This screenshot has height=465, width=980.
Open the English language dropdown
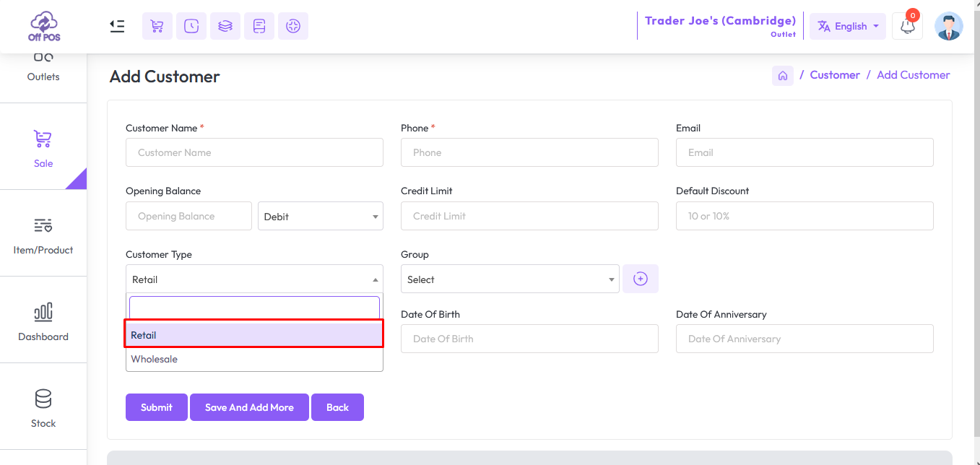coord(847,26)
